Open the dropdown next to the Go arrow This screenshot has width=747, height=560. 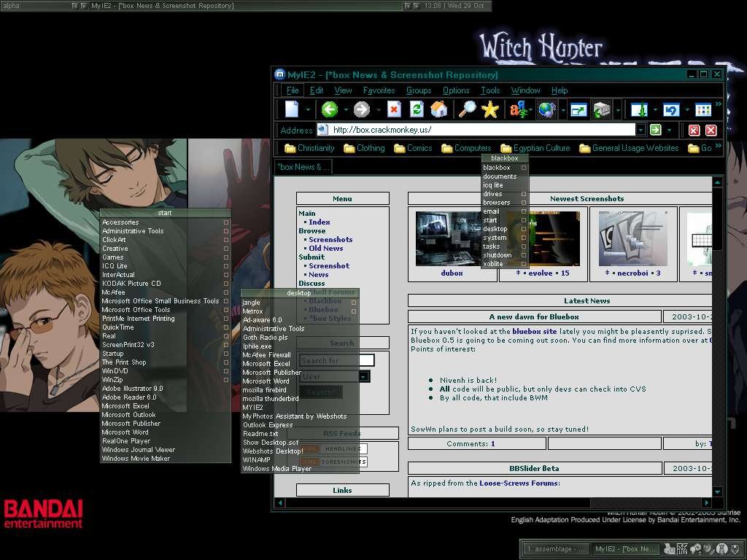click(669, 130)
